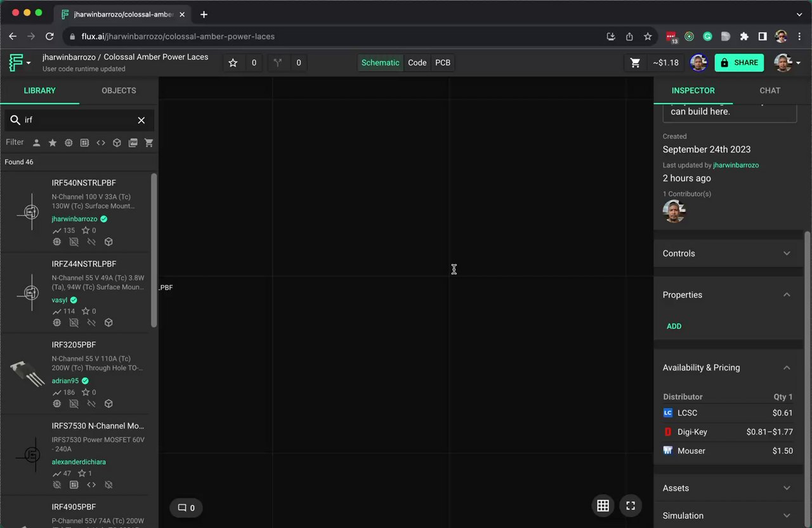This screenshot has height=528, width=812.
Task: Click the IRF3205PBF transistor photo thumbnail
Action: [27, 373]
